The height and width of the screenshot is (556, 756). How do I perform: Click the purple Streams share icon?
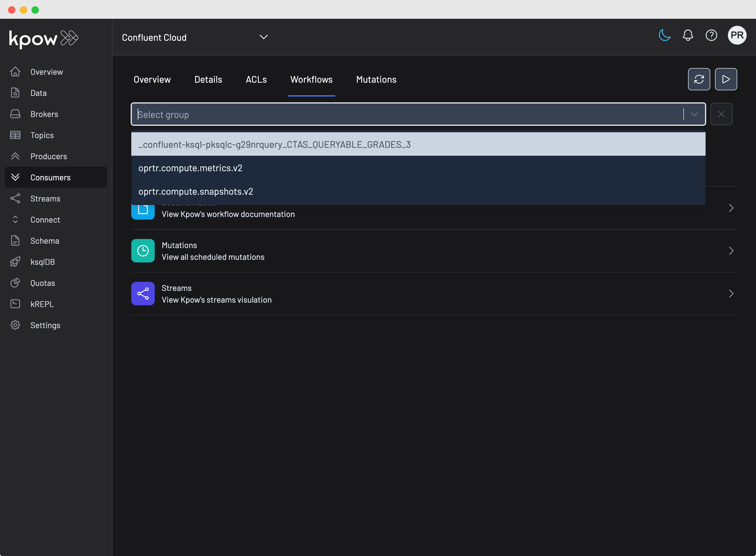(143, 294)
